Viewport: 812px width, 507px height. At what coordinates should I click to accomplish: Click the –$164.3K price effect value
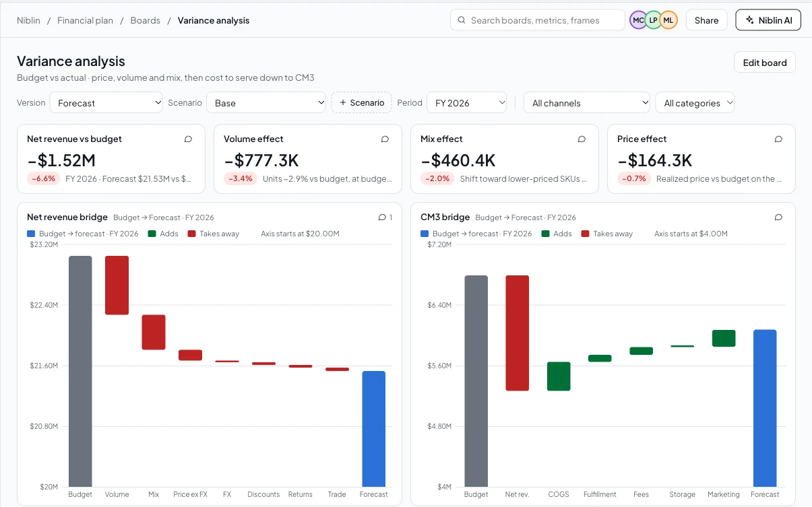655,160
